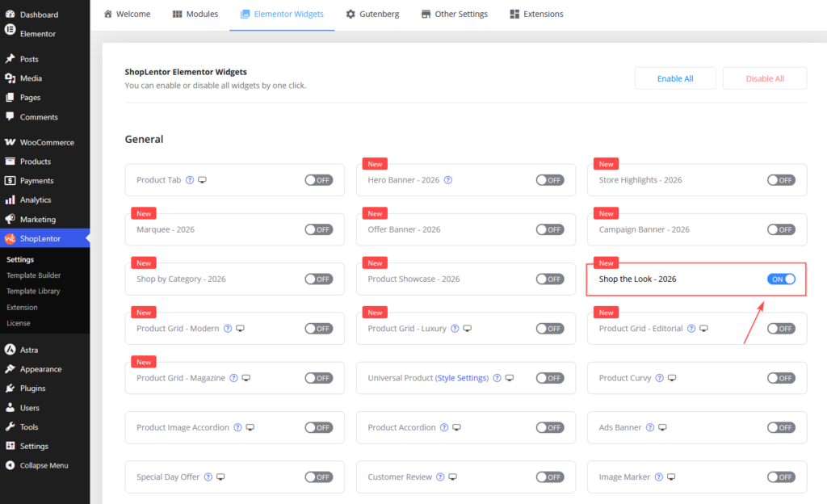This screenshot has height=504, width=827.
Task: Click the monitor icon beside Ads Banner
Action: [662, 427]
